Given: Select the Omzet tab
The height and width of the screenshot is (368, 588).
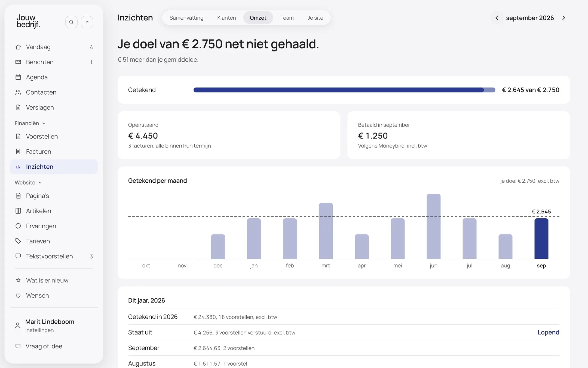Looking at the screenshot, I should point(258,18).
